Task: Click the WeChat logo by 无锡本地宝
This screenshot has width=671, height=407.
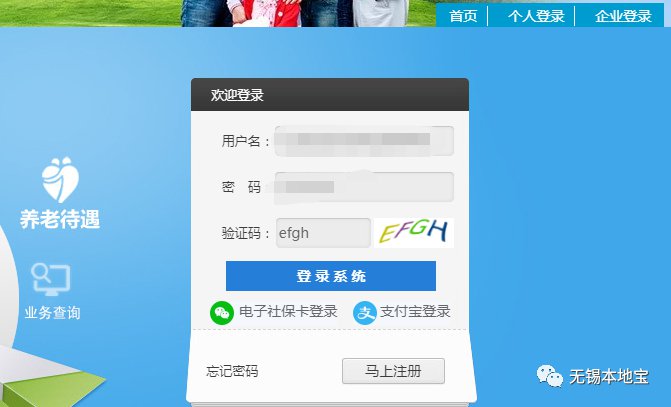Action: click(550, 376)
